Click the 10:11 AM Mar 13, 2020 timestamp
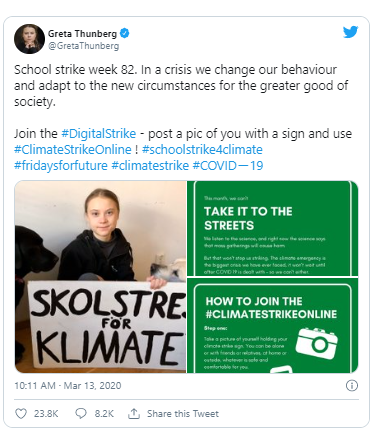The height and width of the screenshot is (435, 381). click(x=68, y=386)
